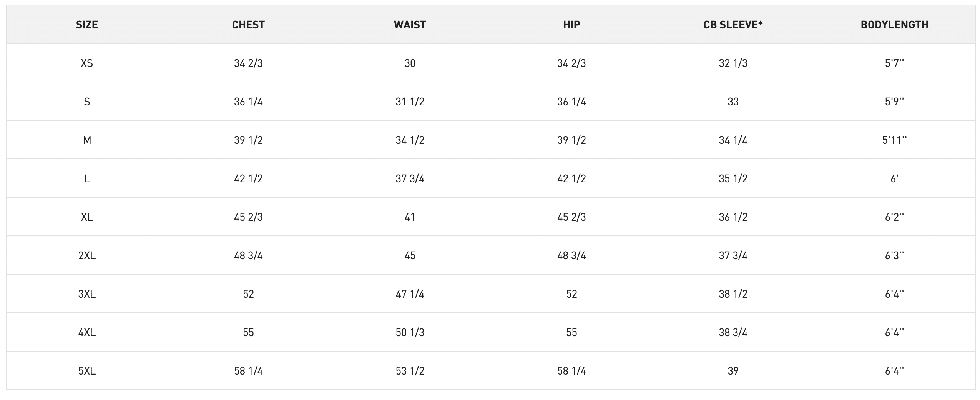Select the WAIST column header
980x400 pixels.
pyautogui.click(x=410, y=25)
